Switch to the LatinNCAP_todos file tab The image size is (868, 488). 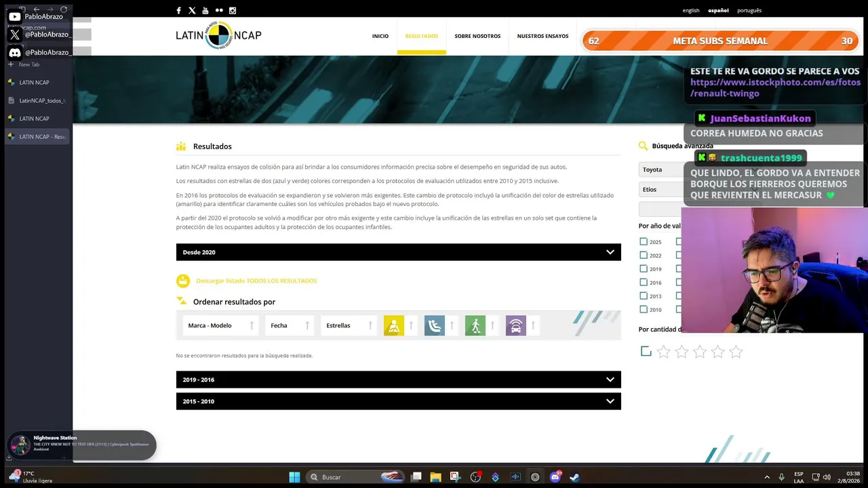pyautogui.click(x=37, y=100)
